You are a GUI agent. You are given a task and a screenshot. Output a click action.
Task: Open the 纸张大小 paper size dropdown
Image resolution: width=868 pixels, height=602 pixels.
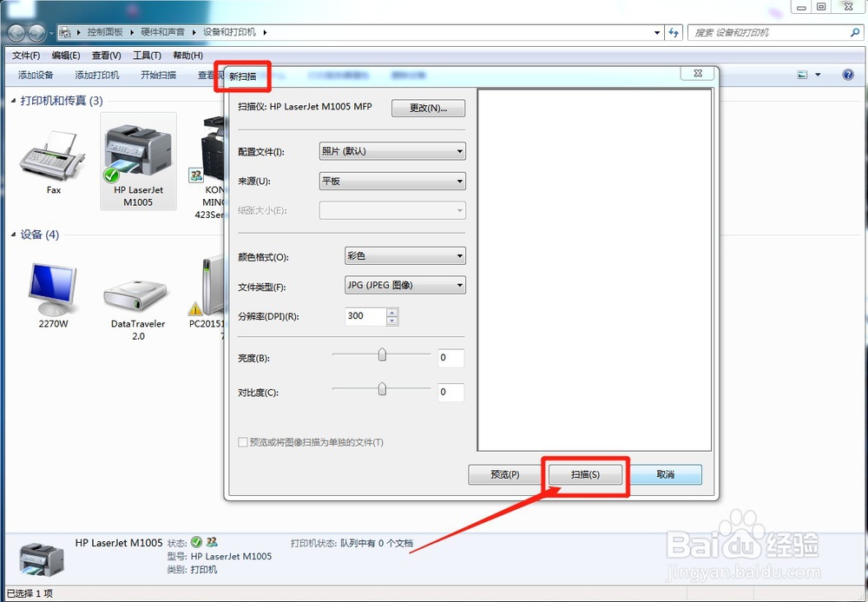[x=392, y=210]
